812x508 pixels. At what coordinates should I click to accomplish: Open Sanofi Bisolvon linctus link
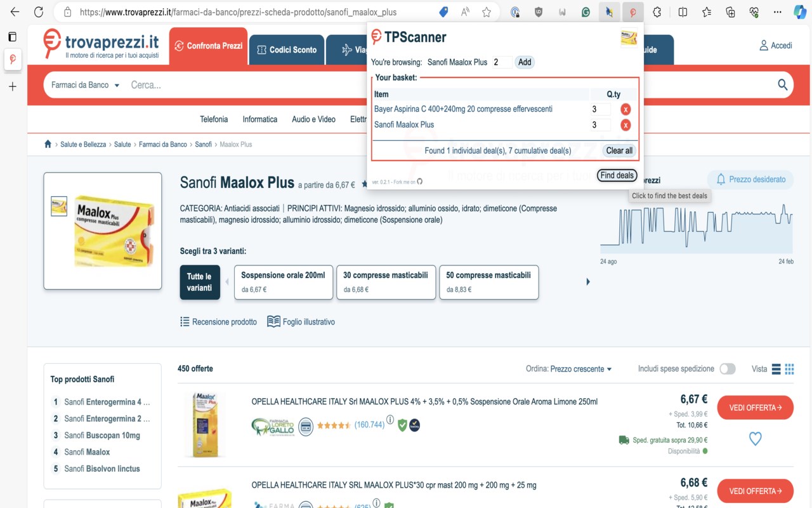click(x=102, y=469)
